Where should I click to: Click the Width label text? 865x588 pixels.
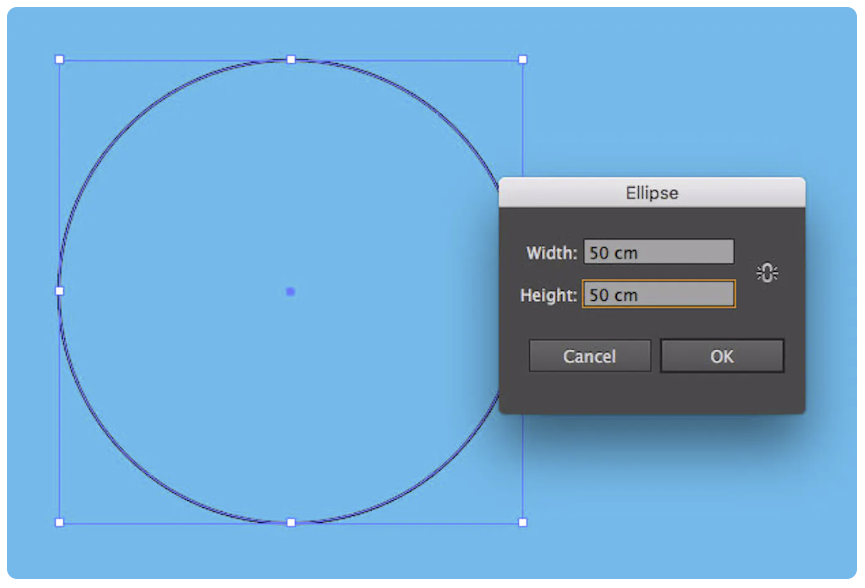[x=551, y=253]
